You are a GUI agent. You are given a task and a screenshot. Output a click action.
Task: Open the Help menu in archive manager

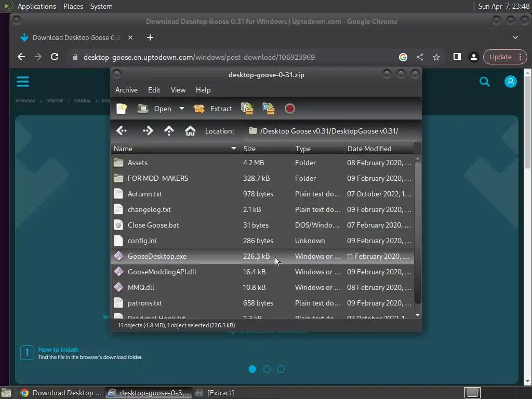tap(203, 90)
